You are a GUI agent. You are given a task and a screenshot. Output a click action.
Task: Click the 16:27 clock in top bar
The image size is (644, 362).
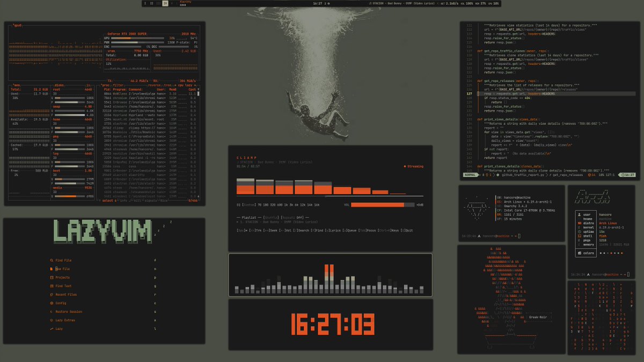point(317,3)
